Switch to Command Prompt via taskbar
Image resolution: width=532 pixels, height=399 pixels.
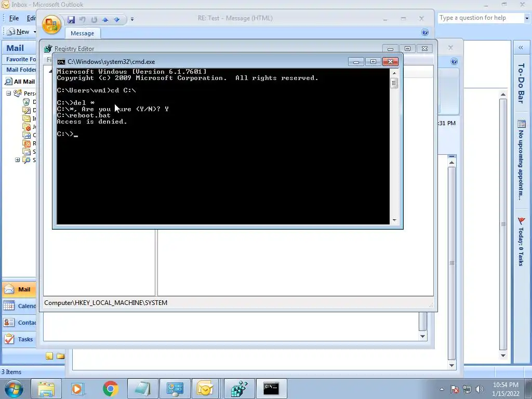click(271, 389)
